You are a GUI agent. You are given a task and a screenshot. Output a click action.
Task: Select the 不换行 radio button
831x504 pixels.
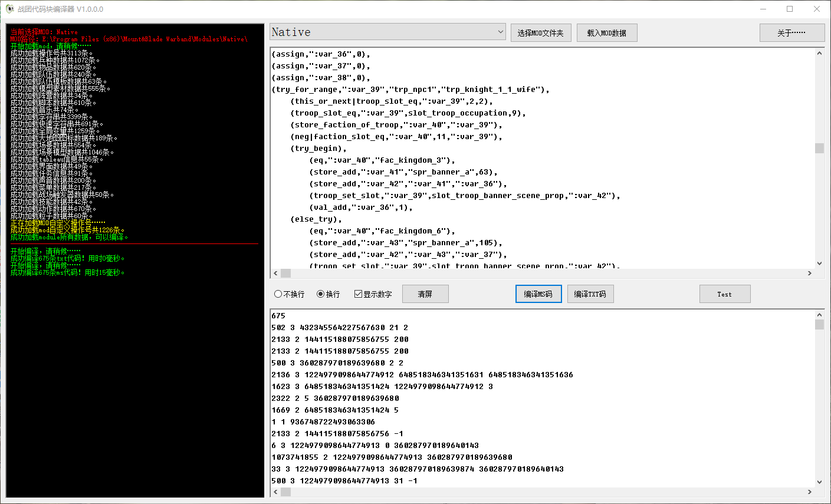pyautogui.click(x=290, y=294)
